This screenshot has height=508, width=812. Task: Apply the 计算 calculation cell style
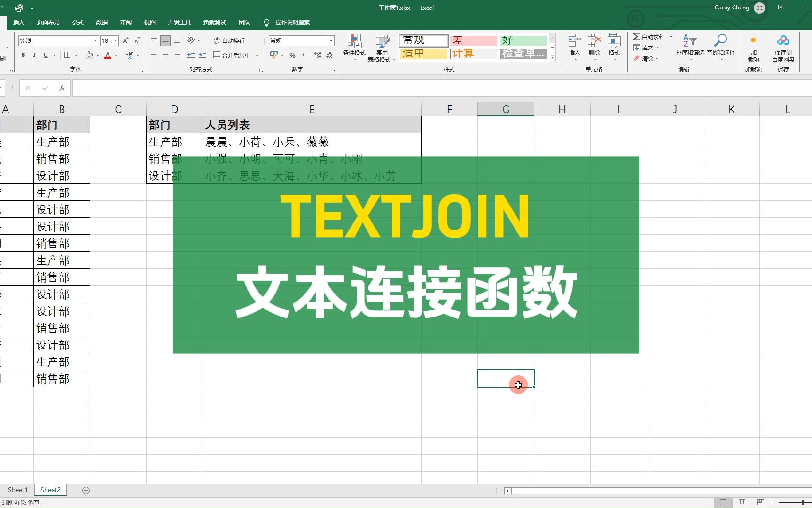[473, 54]
